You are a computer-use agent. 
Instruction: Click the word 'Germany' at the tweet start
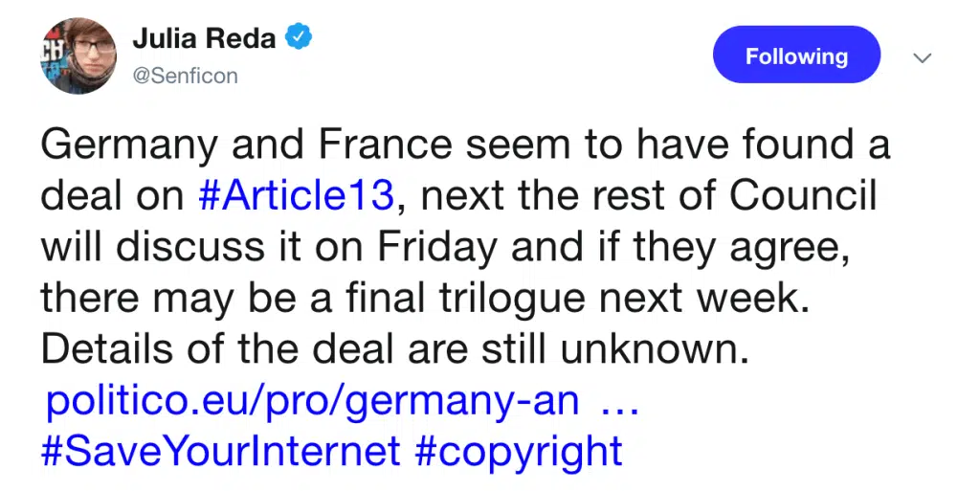coord(129,146)
